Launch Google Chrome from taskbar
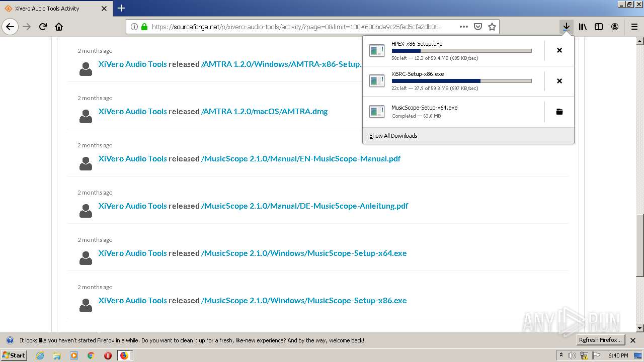This screenshot has width=644, height=362. coord(91,355)
